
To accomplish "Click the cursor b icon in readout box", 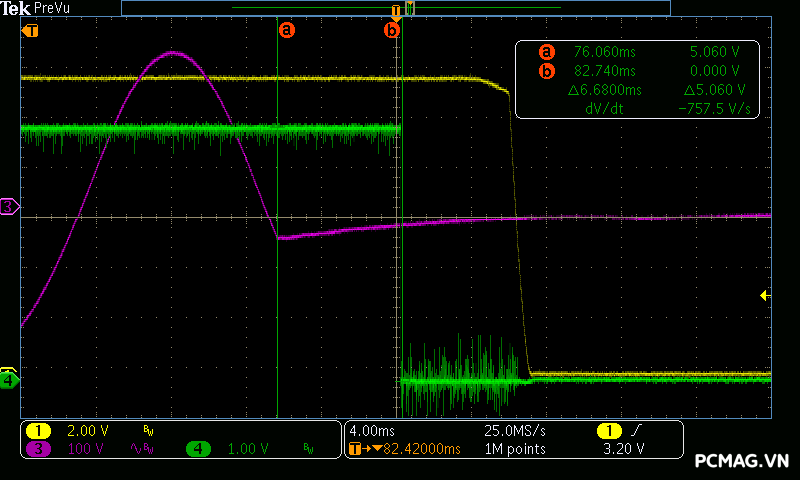I will (x=546, y=71).
